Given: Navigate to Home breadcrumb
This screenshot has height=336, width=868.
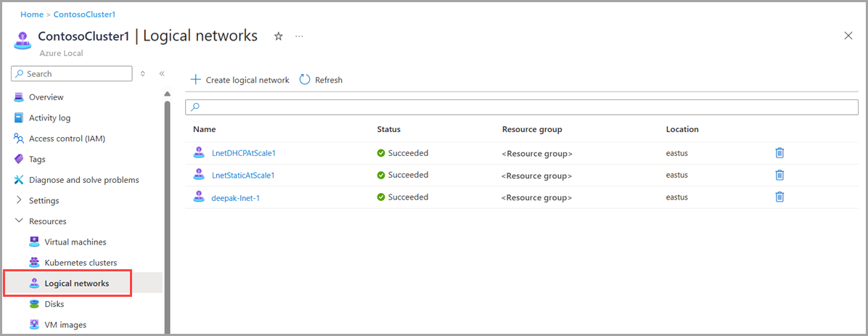Looking at the screenshot, I should click(x=31, y=15).
